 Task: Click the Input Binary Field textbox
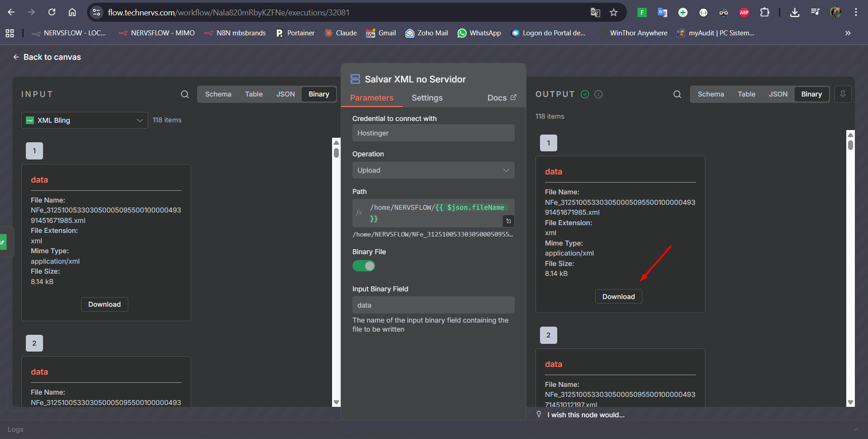[x=433, y=305]
